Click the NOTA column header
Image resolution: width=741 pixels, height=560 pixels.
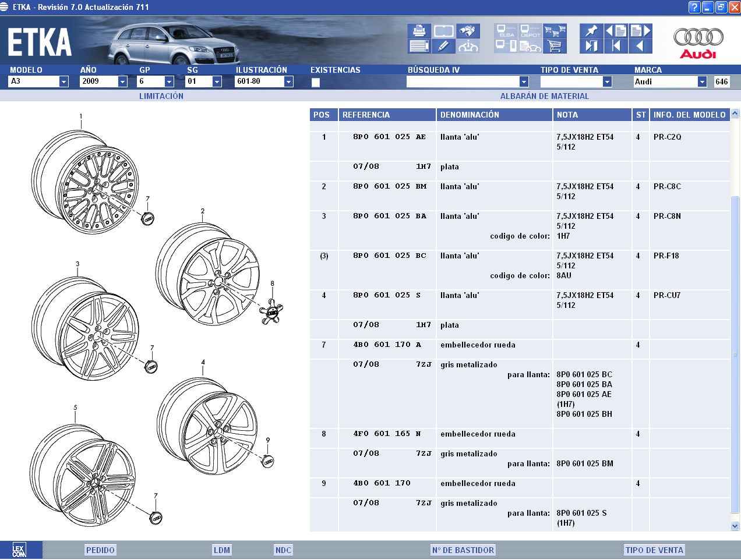coord(592,115)
